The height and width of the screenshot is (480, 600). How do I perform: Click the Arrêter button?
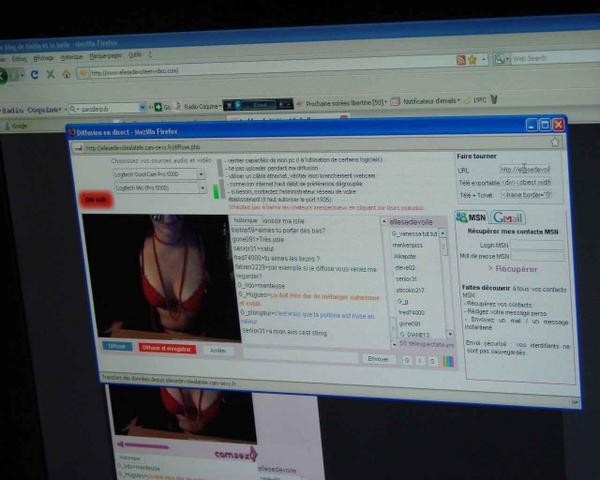pos(218,350)
